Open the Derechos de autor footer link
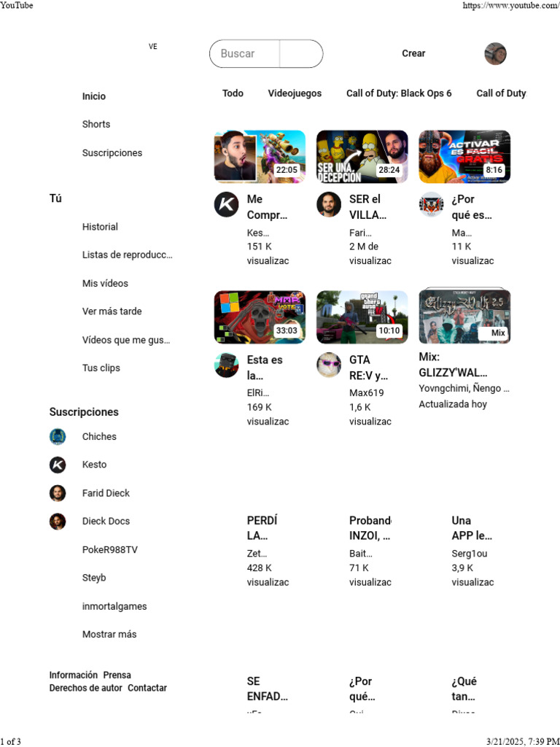 86,688
